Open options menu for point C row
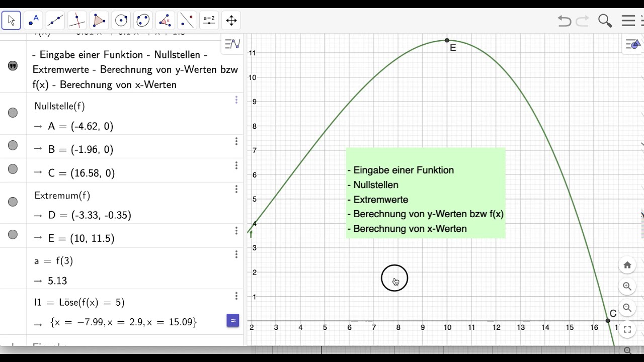Viewport: 644px width, 362px height. coord(236,165)
